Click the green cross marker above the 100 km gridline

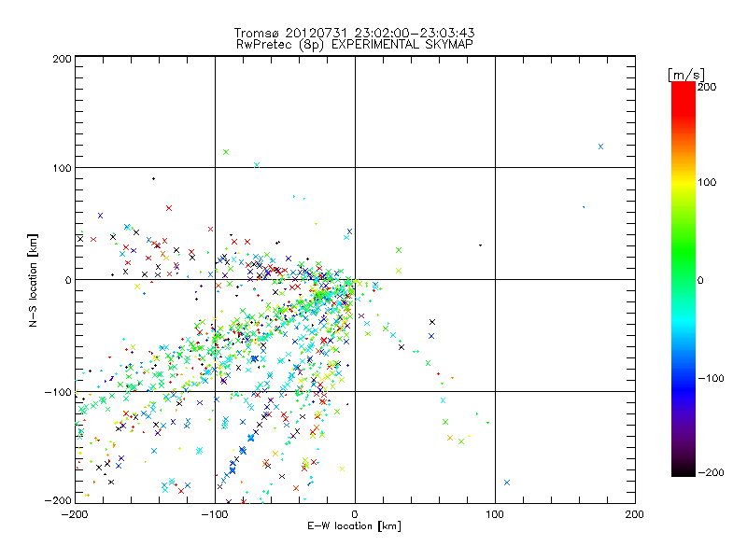click(226, 152)
